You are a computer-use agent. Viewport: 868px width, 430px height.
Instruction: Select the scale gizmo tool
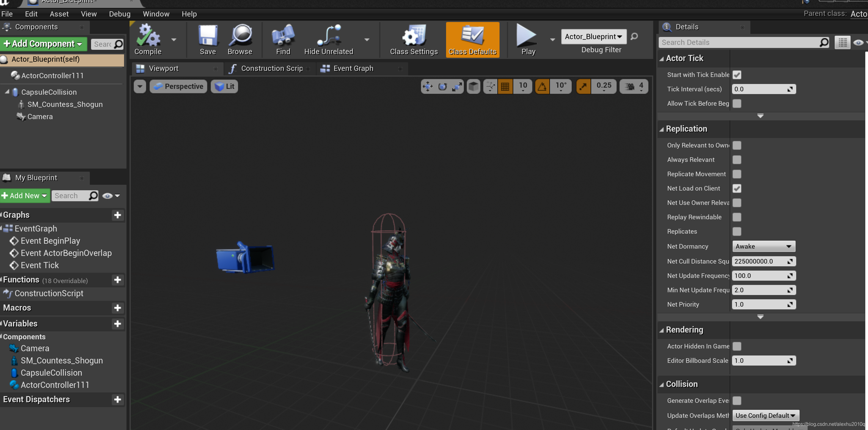point(457,86)
